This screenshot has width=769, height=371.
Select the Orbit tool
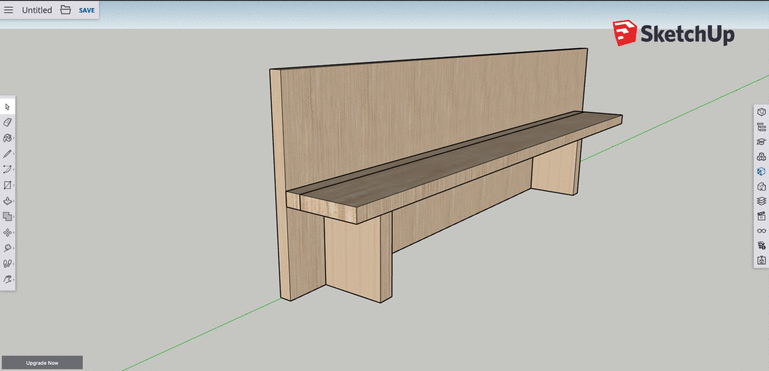(x=7, y=279)
